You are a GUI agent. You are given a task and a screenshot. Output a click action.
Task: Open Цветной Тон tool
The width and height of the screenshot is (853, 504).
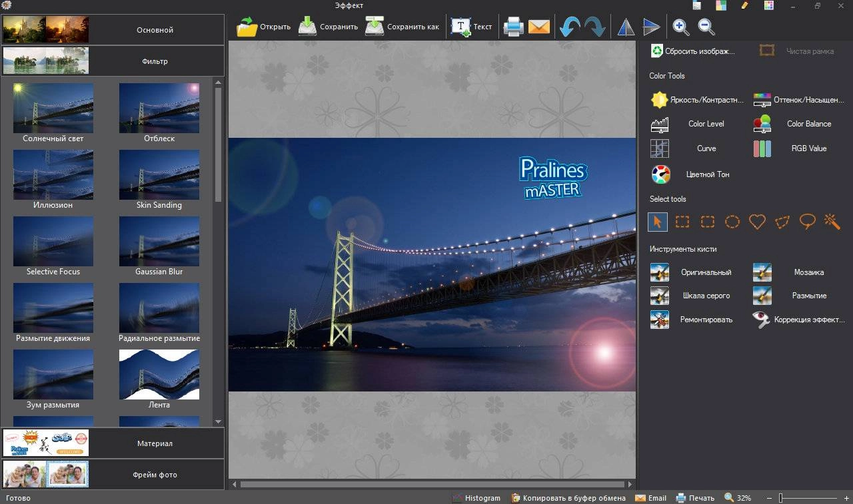click(690, 174)
